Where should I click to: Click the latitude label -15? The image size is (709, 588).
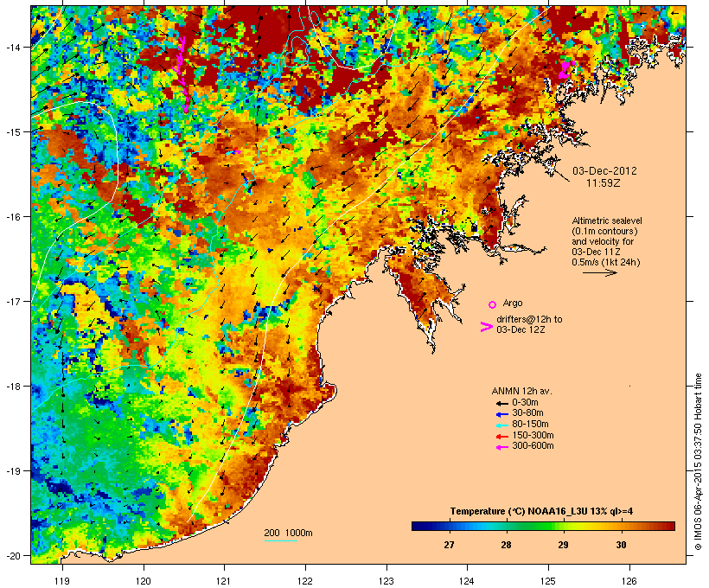(x=12, y=132)
